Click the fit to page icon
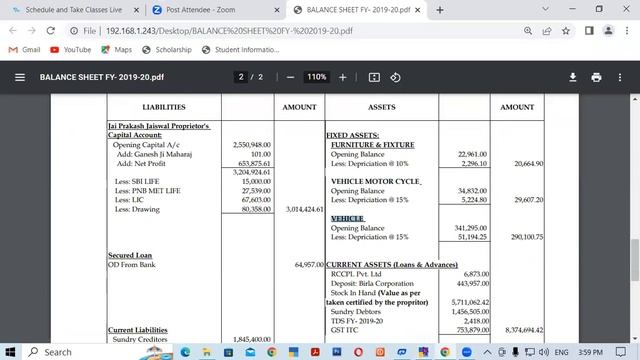 374,77
